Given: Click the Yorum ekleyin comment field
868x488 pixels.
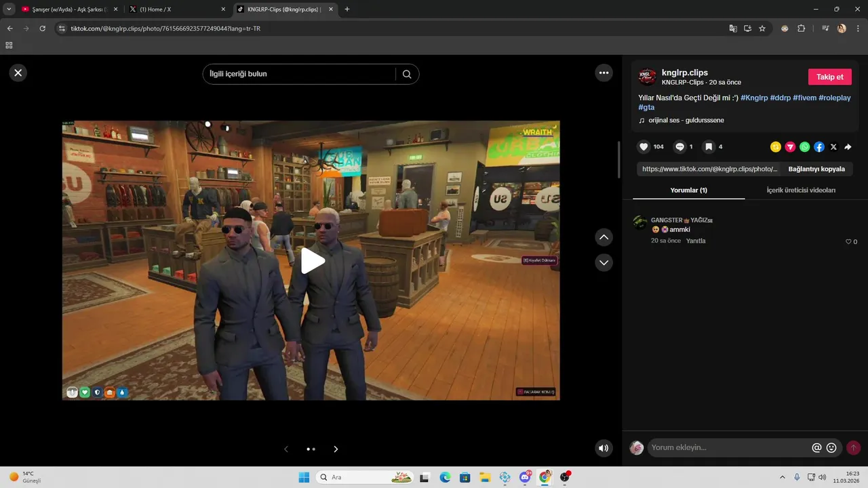Looking at the screenshot, I should point(729,447).
